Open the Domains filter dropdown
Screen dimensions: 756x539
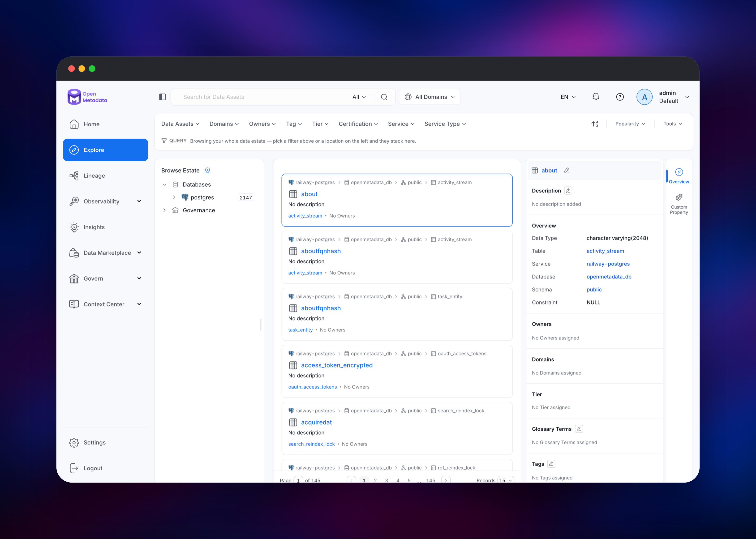point(224,124)
